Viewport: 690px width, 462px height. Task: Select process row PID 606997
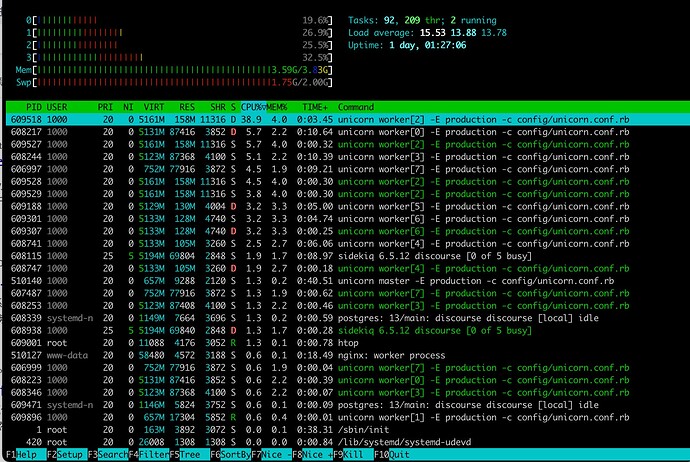[348, 169]
